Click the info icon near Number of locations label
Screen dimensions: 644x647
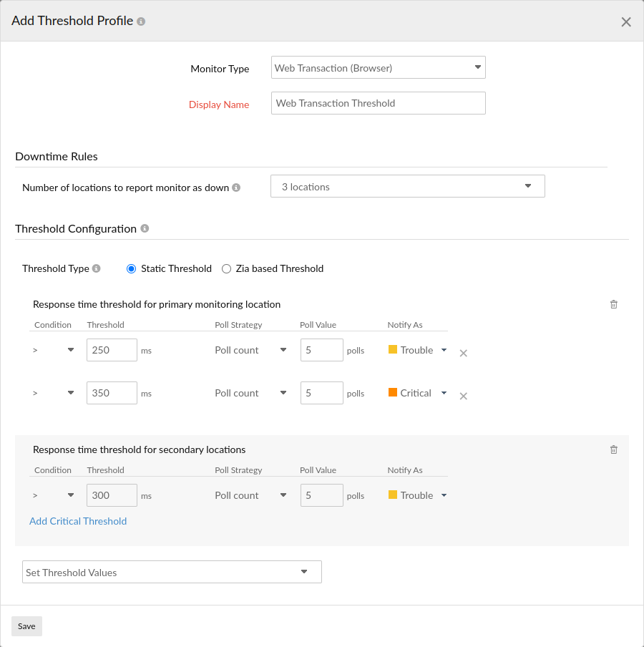tap(236, 187)
